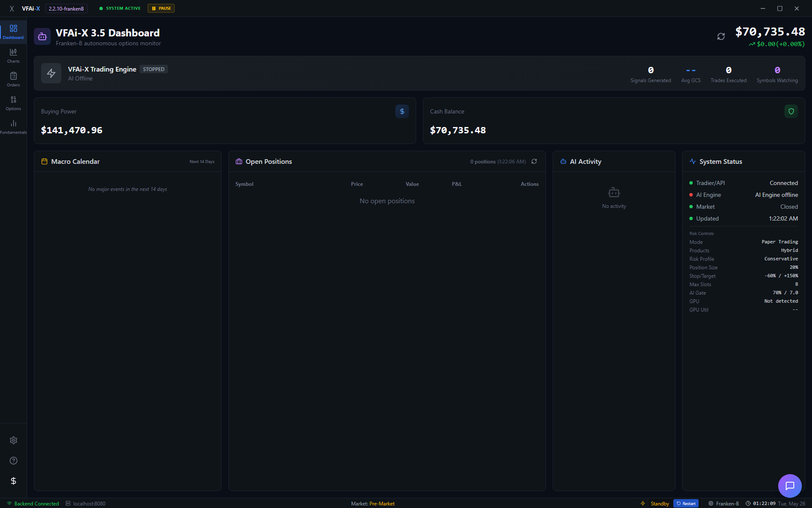Click the 2.2.10-frankenB version badge
This screenshot has height=508, width=812.
(66, 8)
